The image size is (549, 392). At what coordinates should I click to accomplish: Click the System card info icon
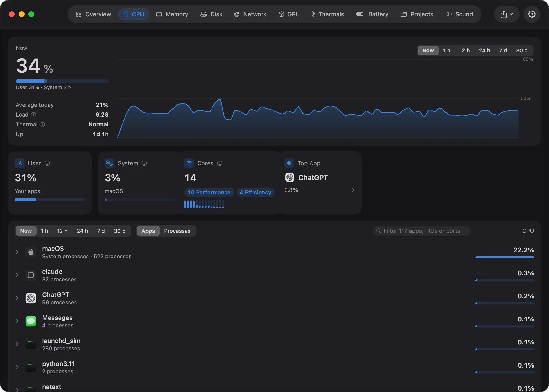(x=144, y=163)
